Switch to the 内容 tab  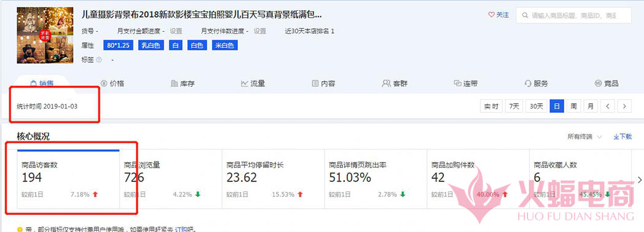point(323,83)
